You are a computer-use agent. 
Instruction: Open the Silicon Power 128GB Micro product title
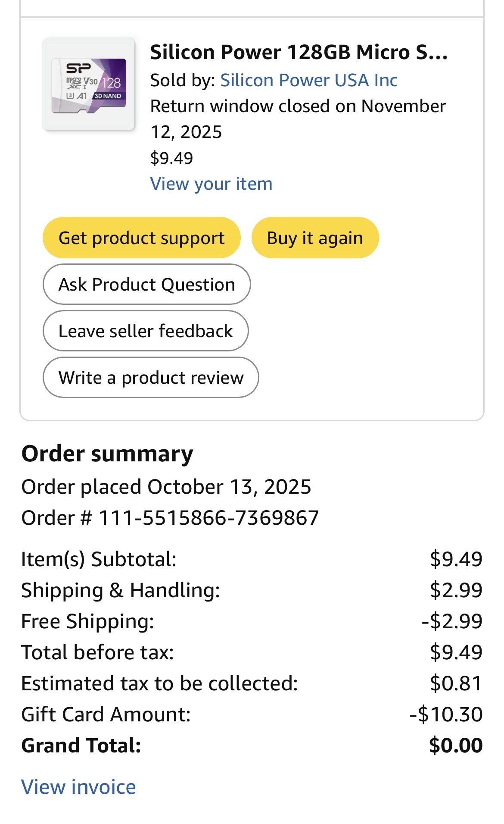[x=299, y=53]
